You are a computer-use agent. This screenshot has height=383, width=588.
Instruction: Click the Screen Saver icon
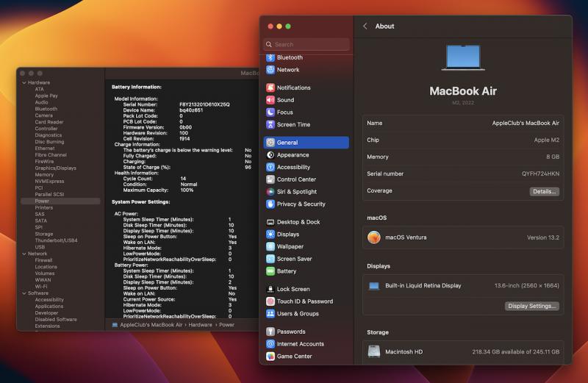tap(270, 259)
